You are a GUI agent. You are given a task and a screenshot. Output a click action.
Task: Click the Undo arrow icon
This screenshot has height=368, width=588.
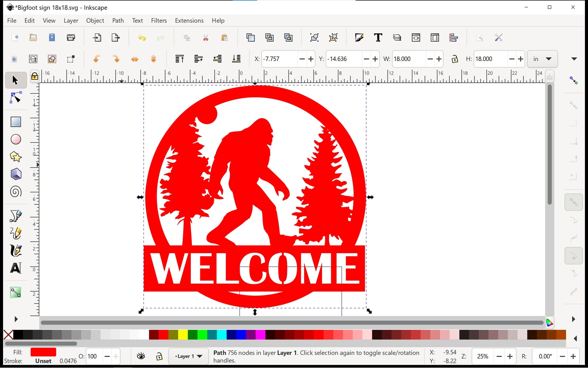[142, 38]
